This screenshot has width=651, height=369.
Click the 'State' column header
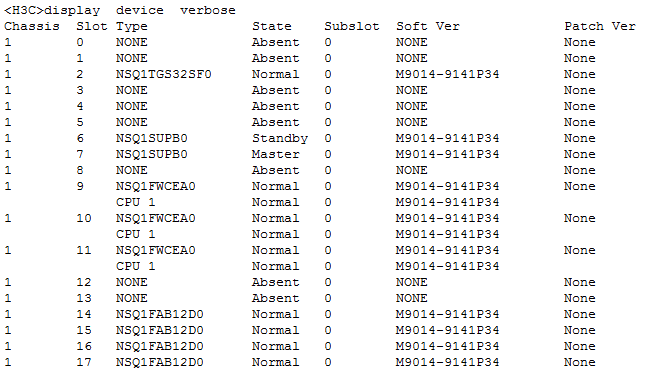(x=272, y=26)
